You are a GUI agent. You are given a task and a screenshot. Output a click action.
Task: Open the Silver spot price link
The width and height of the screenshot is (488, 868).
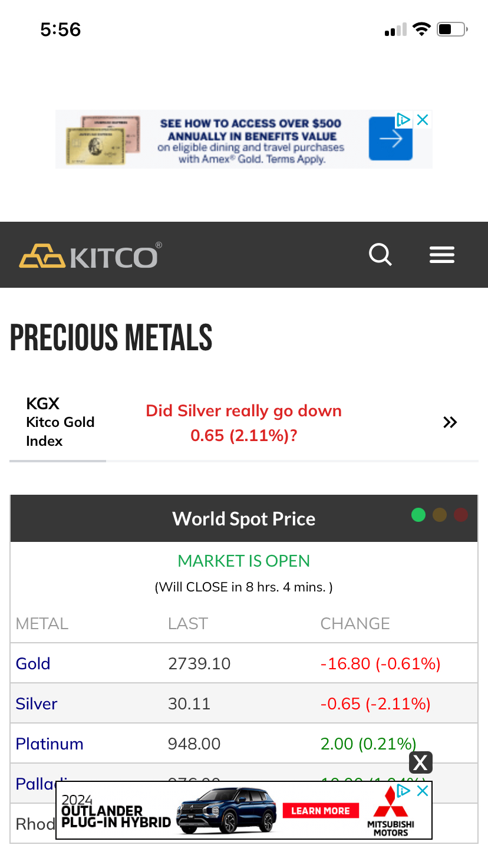click(37, 703)
